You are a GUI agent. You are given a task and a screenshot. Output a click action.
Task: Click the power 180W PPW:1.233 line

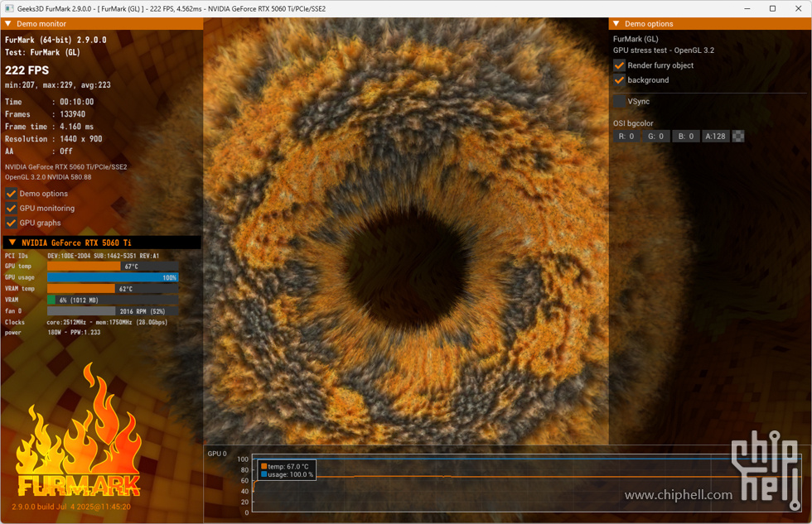pos(52,332)
